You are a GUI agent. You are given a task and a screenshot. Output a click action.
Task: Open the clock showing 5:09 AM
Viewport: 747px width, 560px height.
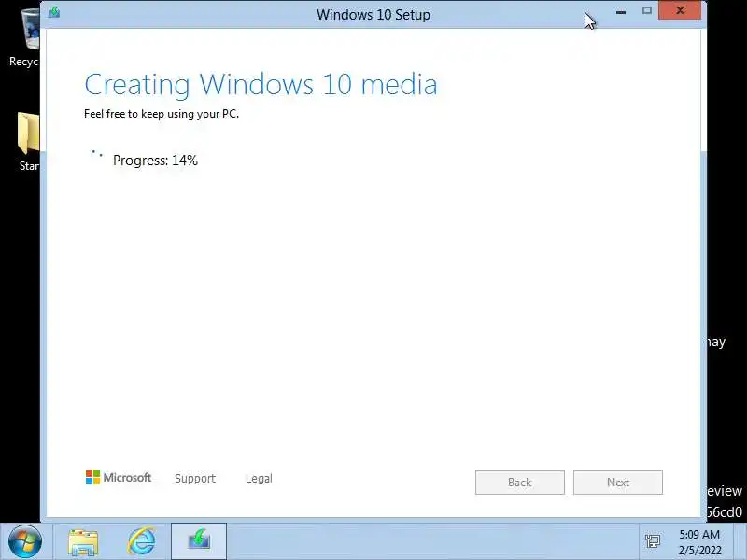[x=699, y=534]
